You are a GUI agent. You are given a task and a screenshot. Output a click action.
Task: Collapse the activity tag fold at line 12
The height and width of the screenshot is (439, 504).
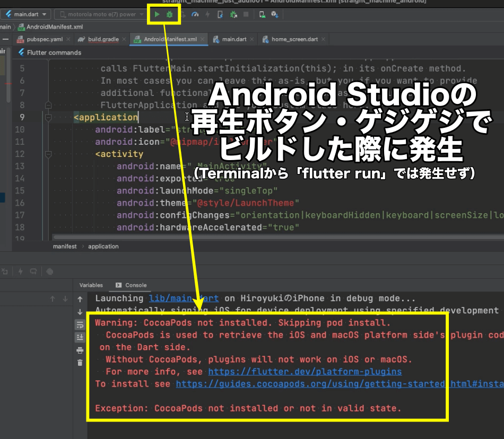point(48,154)
